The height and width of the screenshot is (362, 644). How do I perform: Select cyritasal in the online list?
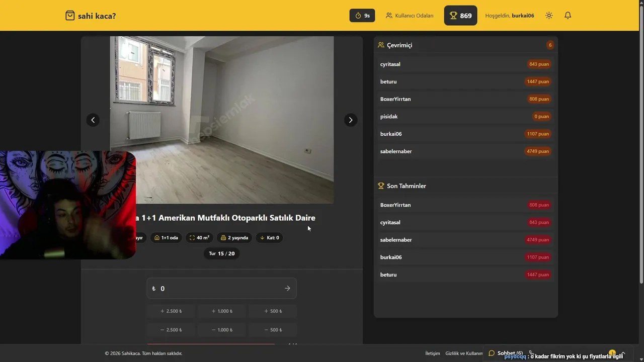pyautogui.click(x=466, y=64)
